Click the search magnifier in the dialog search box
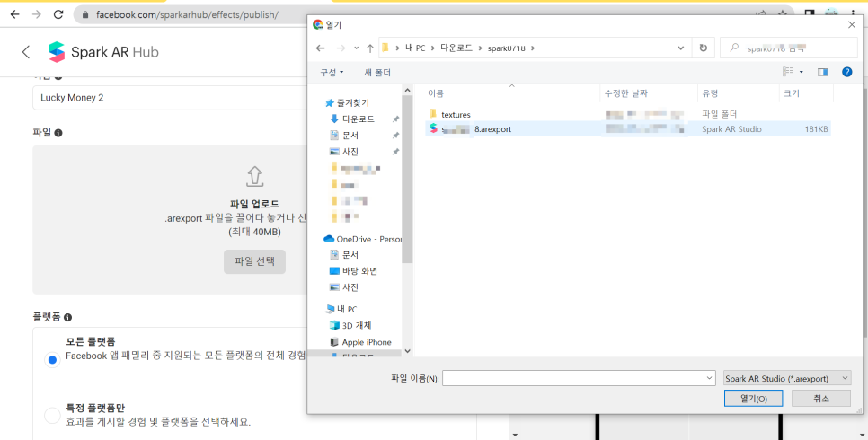Screen dimensions: 868x440 point(734,48)
